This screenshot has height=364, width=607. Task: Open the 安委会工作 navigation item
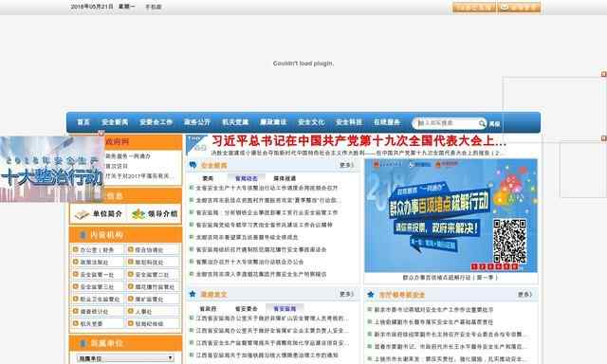tap(156, 122)
